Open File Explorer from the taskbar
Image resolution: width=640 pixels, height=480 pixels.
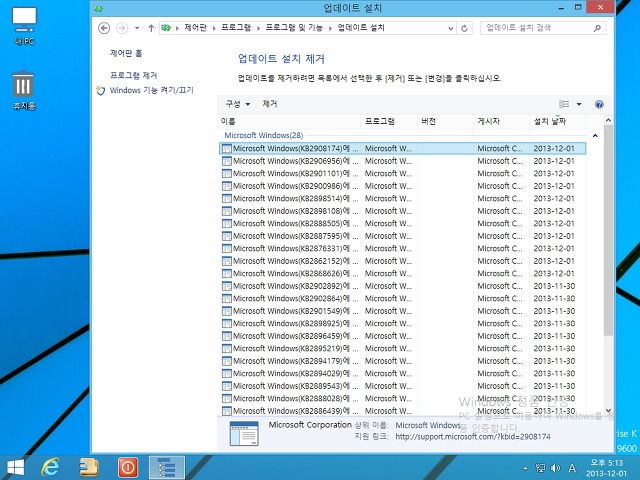[x=89, y=468]
